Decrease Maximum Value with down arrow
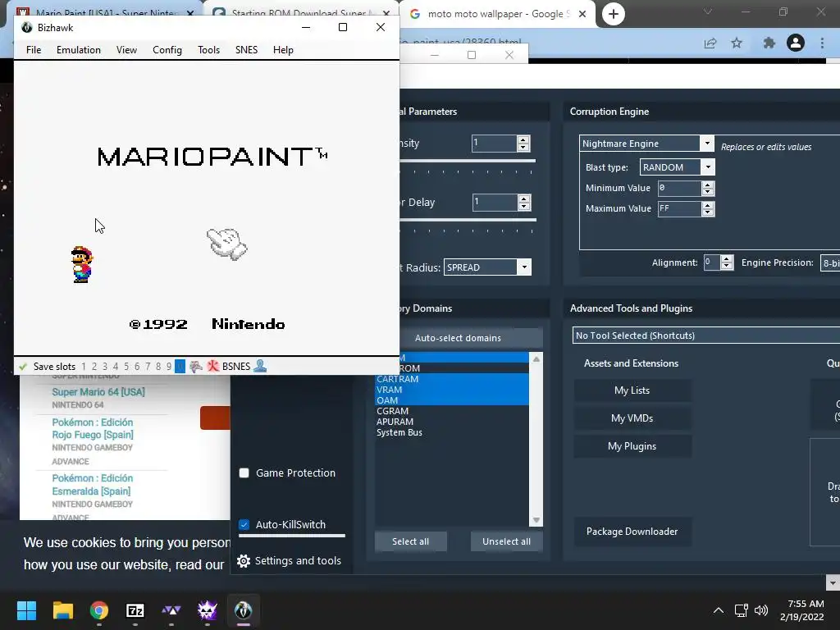Screen dimensions: 840x630 click(708, 212)
